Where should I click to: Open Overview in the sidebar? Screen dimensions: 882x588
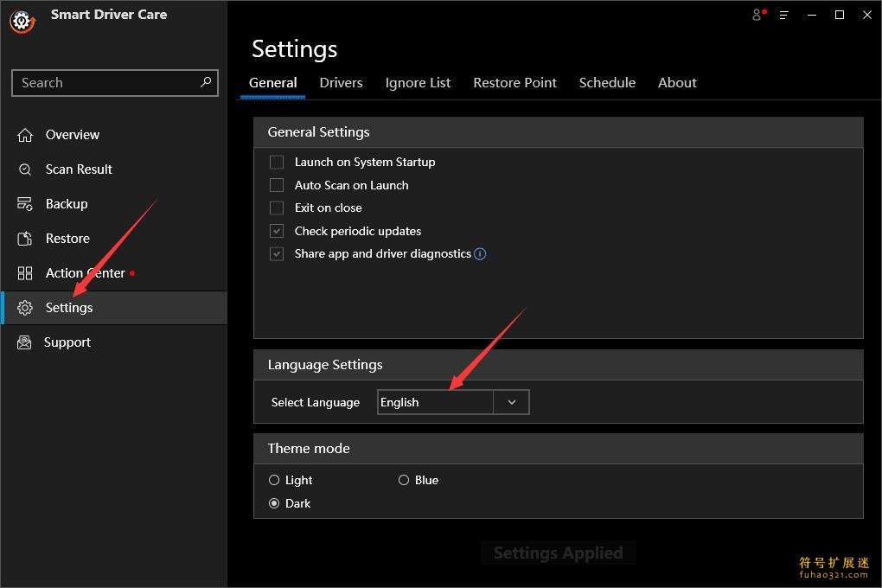(x=114, y=135)
